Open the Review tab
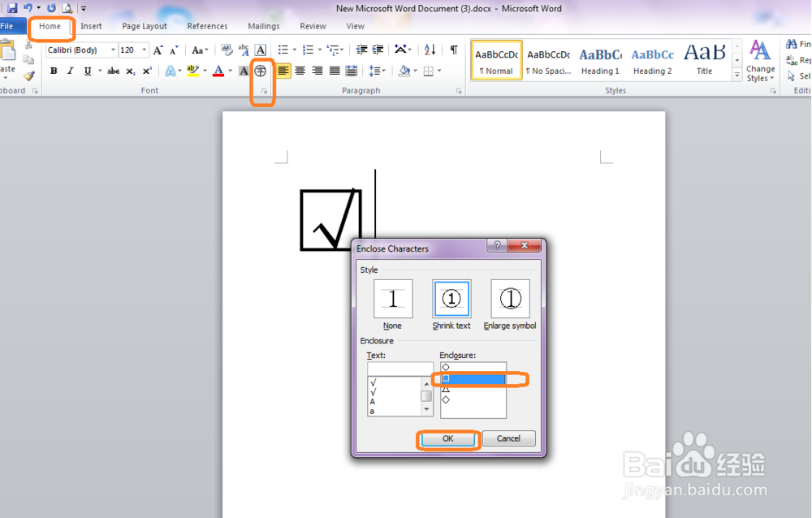812x518 pixels. 313,26
